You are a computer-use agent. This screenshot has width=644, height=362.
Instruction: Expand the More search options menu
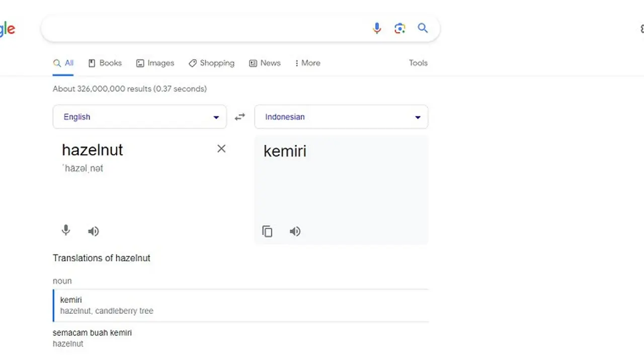307,63
